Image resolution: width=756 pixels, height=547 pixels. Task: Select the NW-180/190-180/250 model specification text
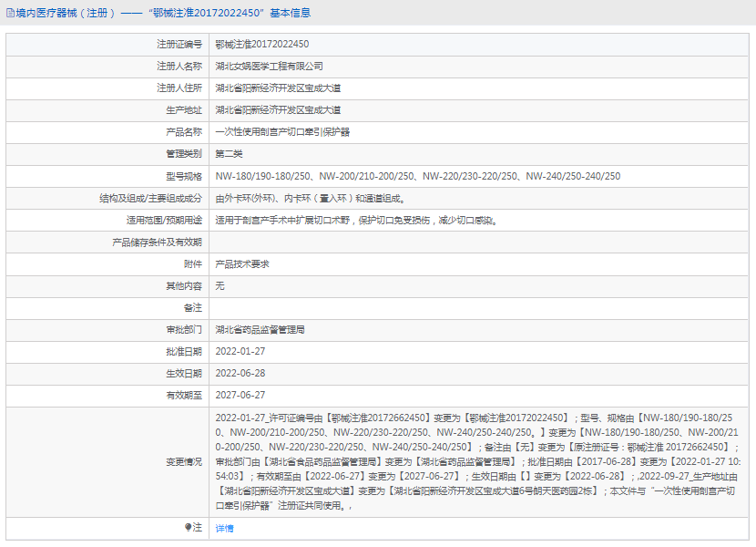click(262, 176)
